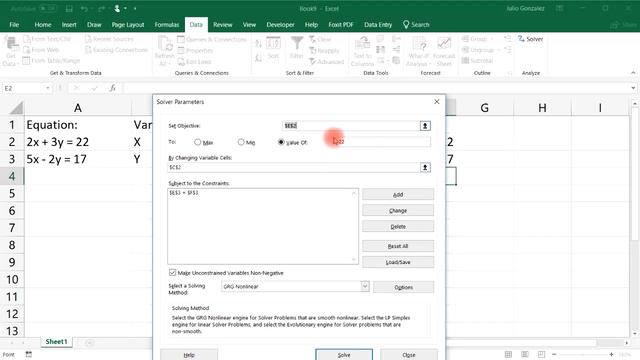
Task: Click the Search box in the ribbon
Action: (x=416, y=24)
